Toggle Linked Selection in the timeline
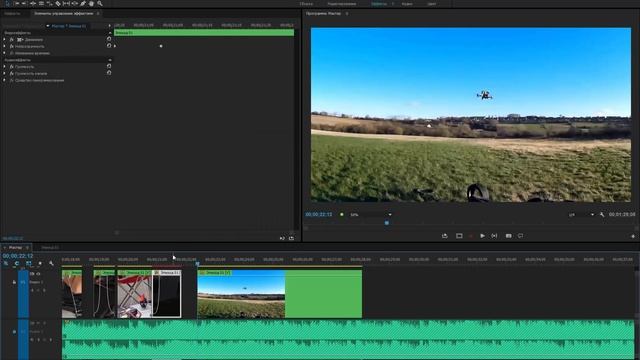 (x=29, y=263)
